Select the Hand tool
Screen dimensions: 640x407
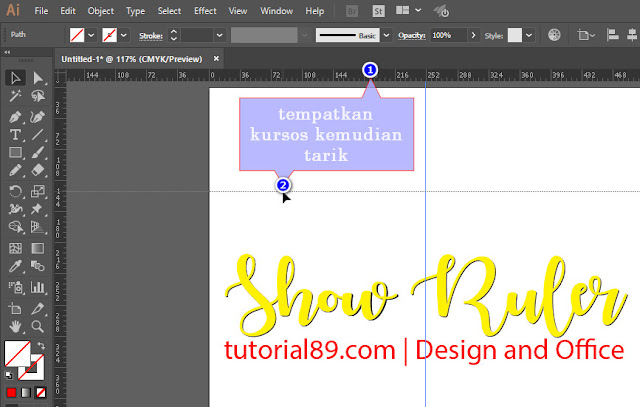pos(16,327)
